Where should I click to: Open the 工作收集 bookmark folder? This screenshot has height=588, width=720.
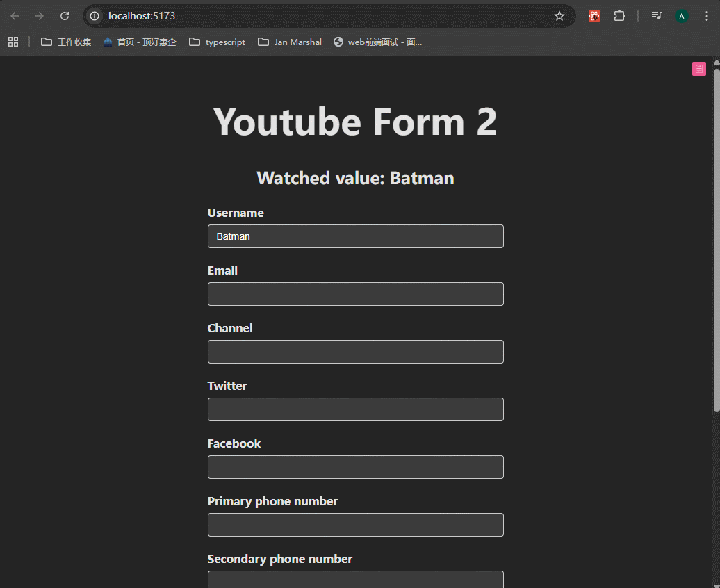point(66,42)
